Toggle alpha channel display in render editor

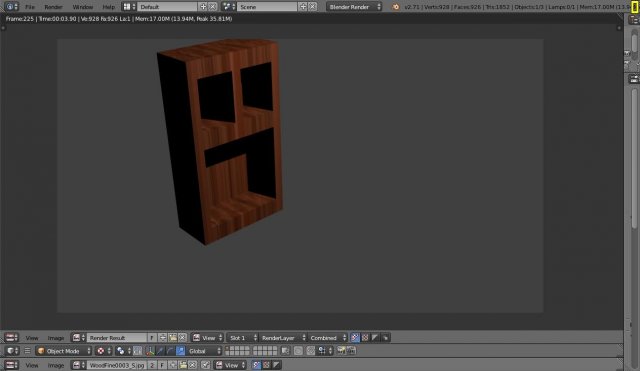[375, 338]
